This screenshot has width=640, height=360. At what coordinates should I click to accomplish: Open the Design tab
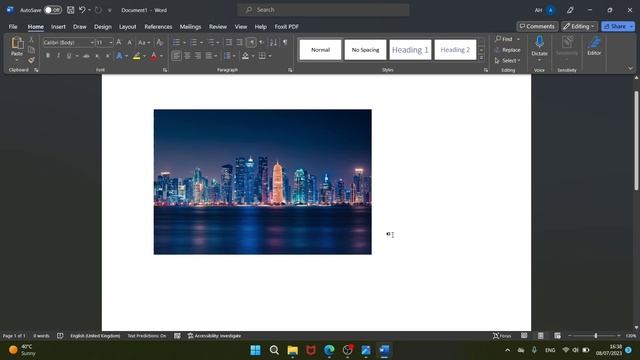(x=102, y=27)
